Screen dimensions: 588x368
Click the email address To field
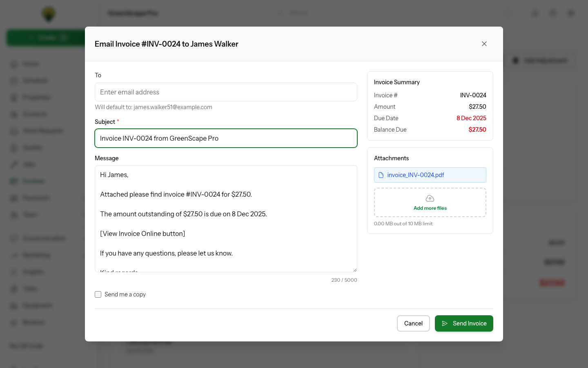click(226, 92)
